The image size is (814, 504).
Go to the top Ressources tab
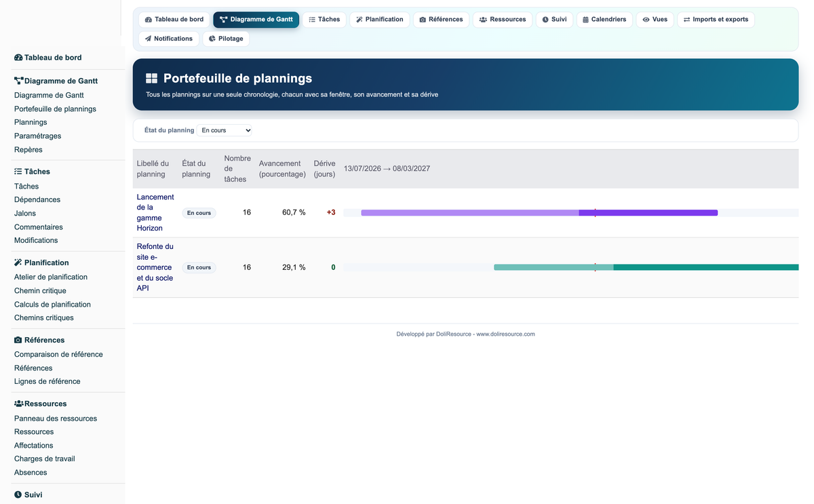point(503,20)
